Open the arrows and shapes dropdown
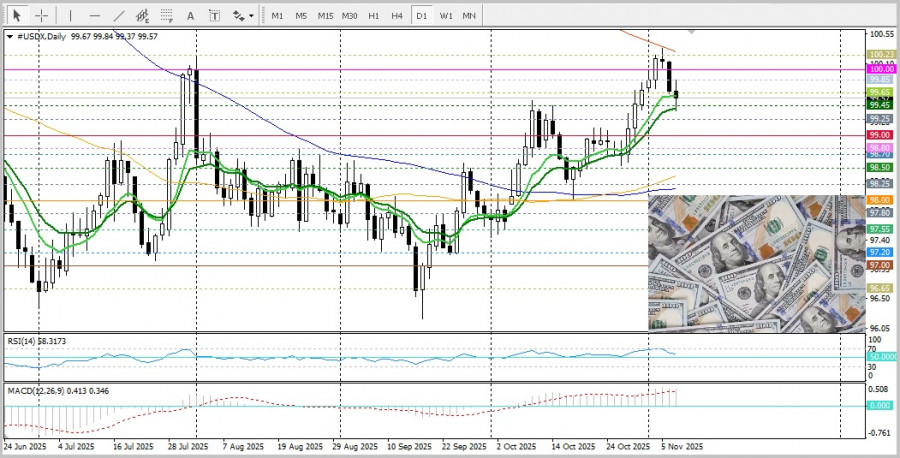 (x=242, y=16)
